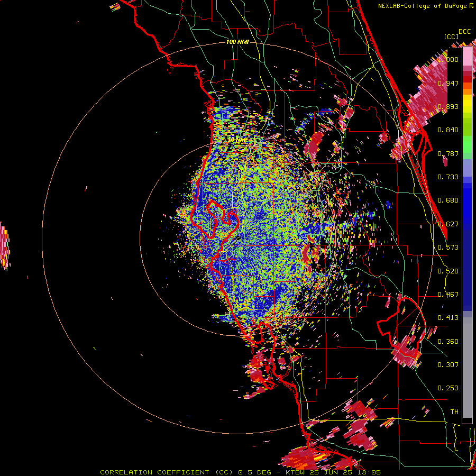Click the 0.840 scale value
Screen dimensions: 476x476
pyautogui.click(x=448, y=130)
